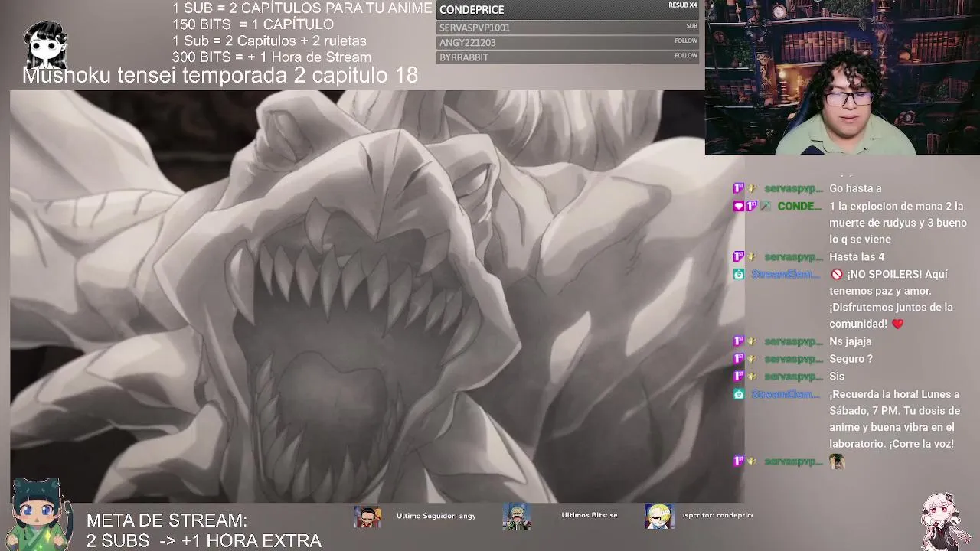This screenshot has height=551, width=980.
Task: Click the yellow badge on the 'Seguro ?' row
Action: click(x=752, y=359)
